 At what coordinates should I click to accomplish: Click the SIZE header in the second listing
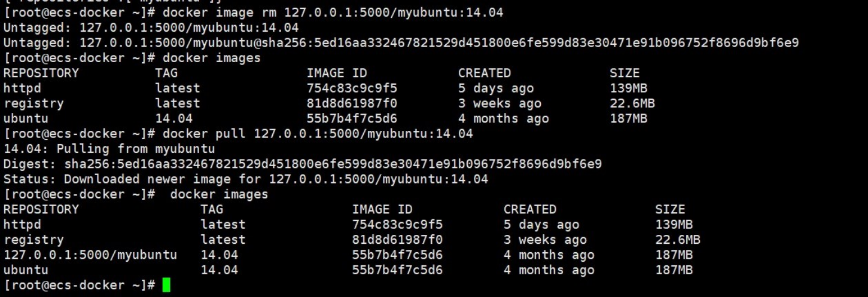point(670,210)
